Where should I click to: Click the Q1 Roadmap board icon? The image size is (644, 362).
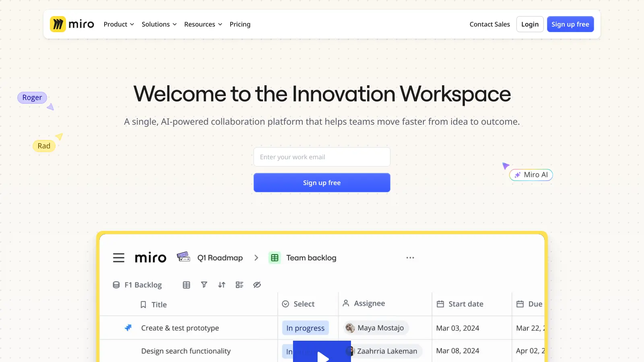[184, 257]
